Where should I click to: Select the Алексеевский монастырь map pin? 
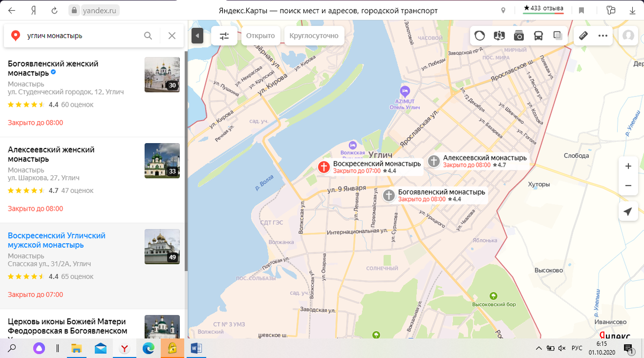coord(434,161)
